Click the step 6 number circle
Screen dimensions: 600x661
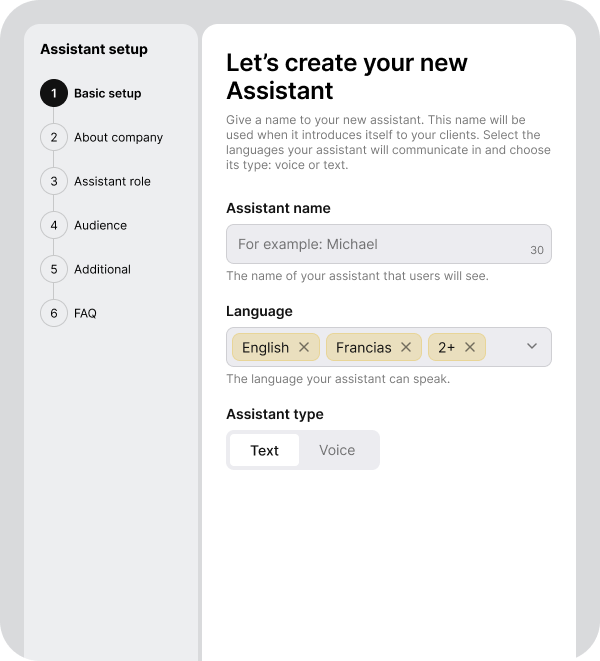point(54,313)
